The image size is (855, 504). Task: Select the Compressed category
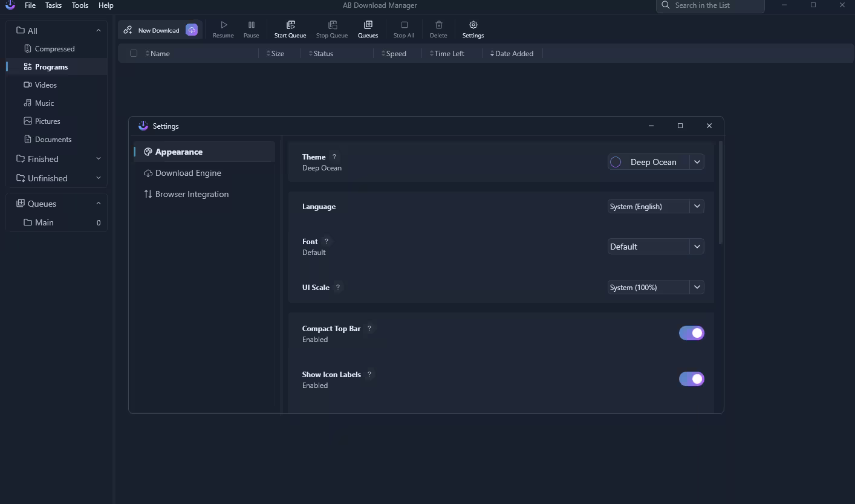57,49
